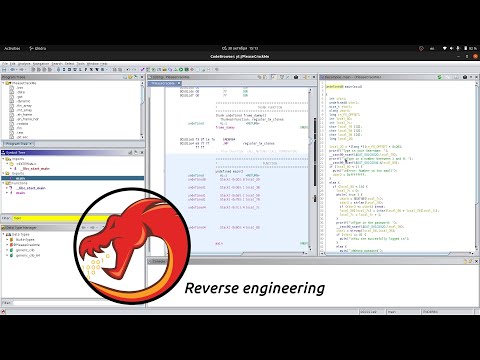Click the 'U' next undefined toolbar icon
The width and height of the screenshot is (480, 360).
[75, 69]
